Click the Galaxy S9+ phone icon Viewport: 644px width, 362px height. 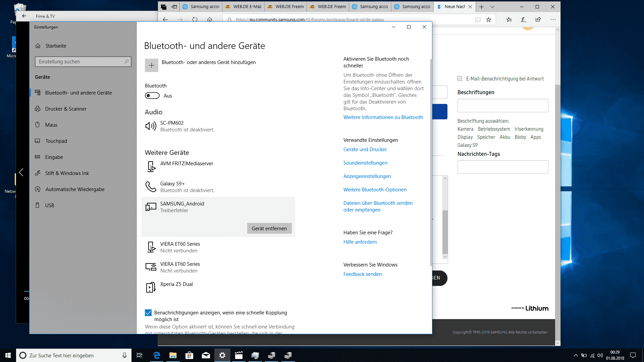[x=151, y=187]
